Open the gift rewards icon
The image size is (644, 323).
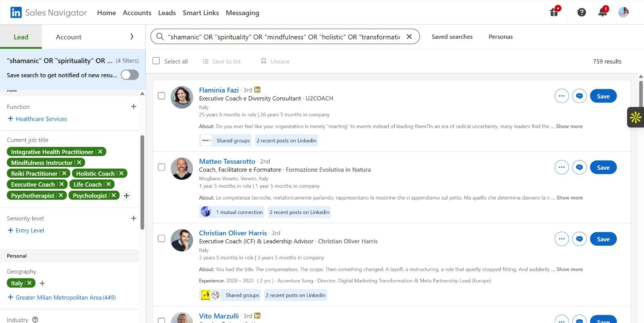pos(555,12)
